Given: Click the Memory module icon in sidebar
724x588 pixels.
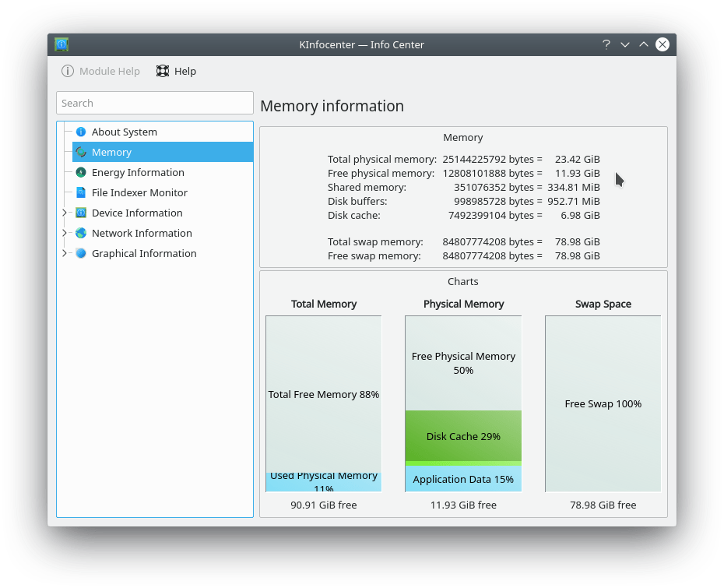Looking at the screenshot, I should pos(81,152).
